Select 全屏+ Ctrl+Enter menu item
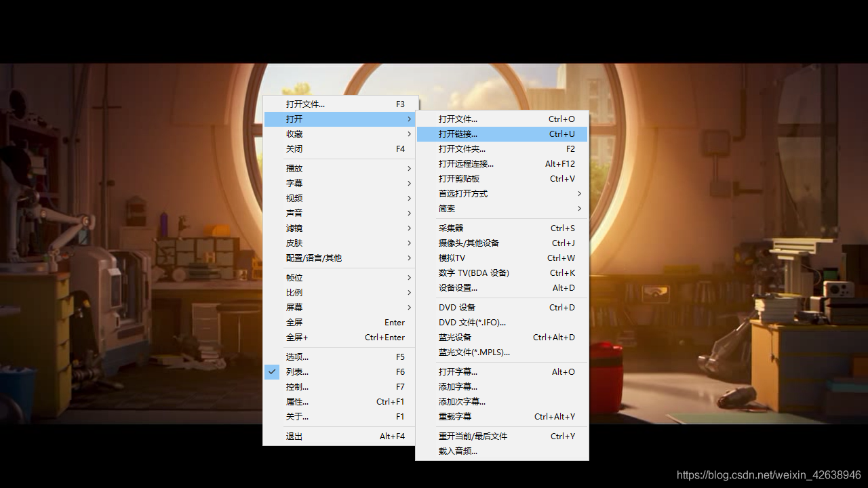 pyautogui.click(x=340, y=338)
